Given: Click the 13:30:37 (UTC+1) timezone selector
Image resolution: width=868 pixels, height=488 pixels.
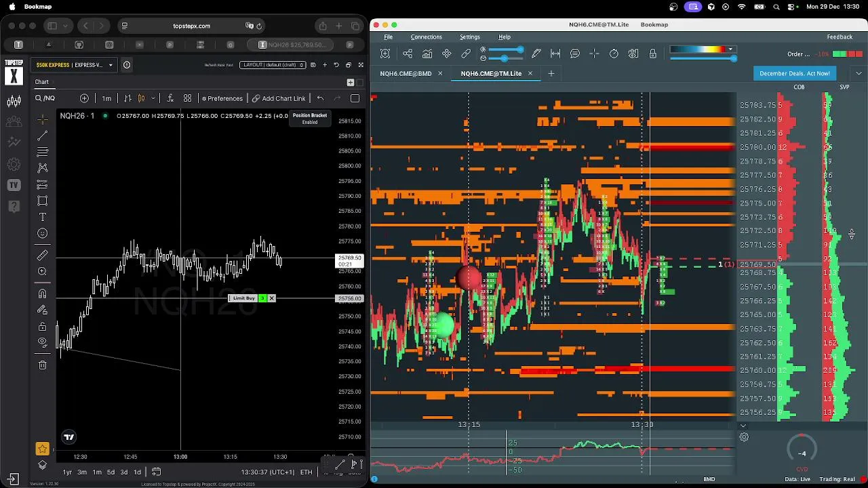Looking at the screenshot, I should [x=267, y=472].
